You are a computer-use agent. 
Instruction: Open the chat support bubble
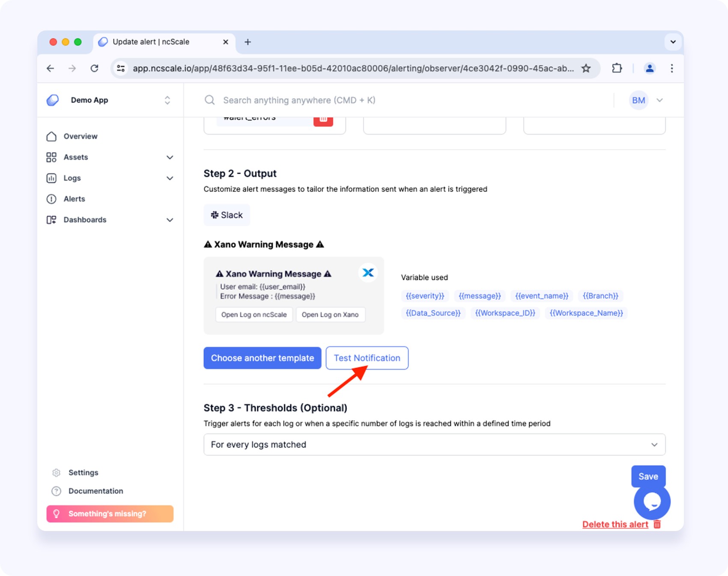click(652, 501)
